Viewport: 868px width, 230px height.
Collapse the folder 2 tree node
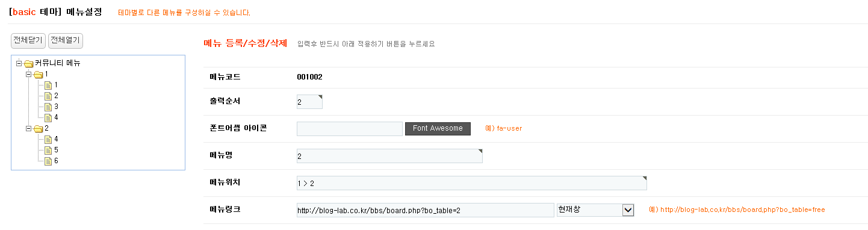(29, 128)
